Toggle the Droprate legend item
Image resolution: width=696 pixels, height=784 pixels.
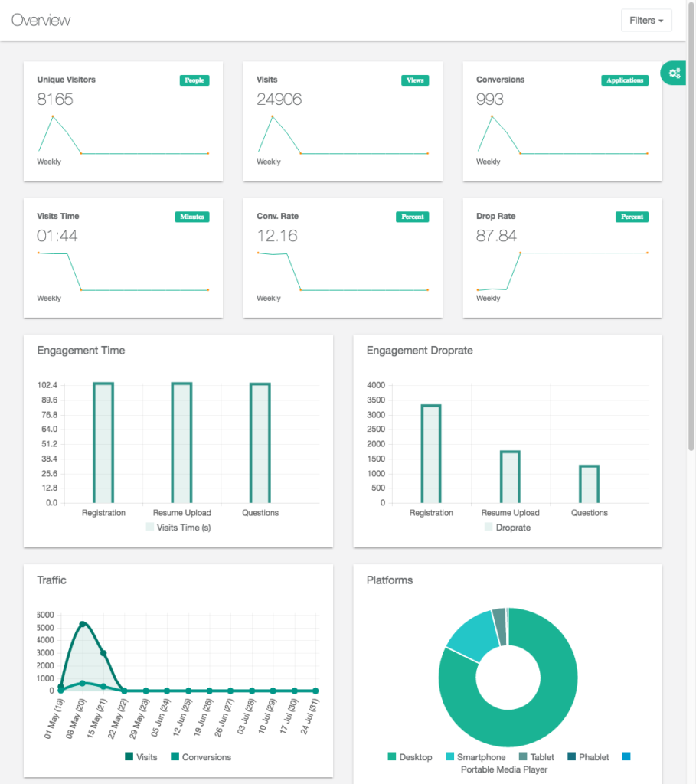coord(507,528)
